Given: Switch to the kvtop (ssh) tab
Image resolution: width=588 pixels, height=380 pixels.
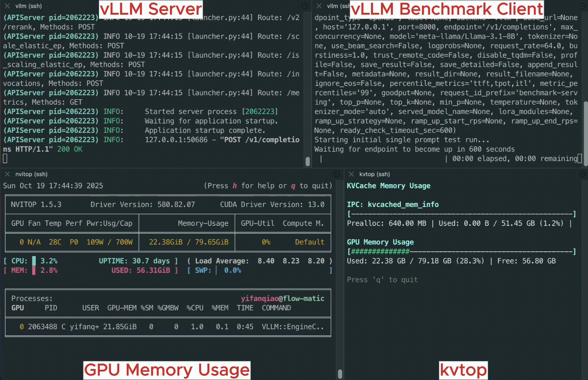Looking at the screenshot, I should point(376,174).
